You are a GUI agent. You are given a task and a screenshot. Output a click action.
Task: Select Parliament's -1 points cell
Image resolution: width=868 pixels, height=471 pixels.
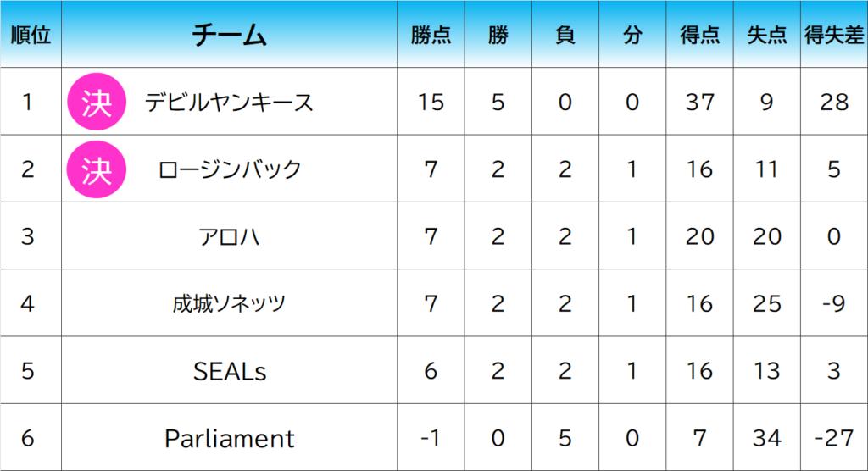coord(431,439)
